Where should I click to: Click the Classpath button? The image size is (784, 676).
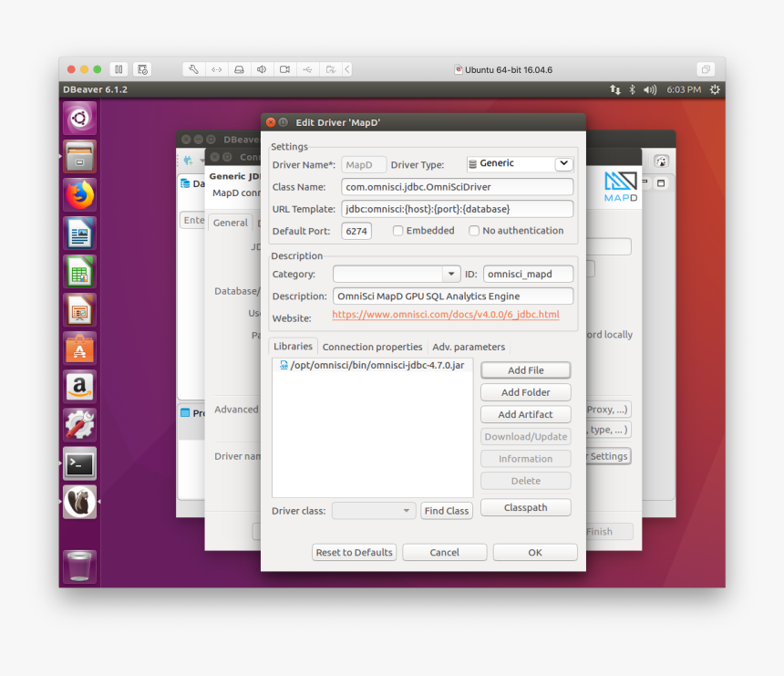(x=525, y=507)
